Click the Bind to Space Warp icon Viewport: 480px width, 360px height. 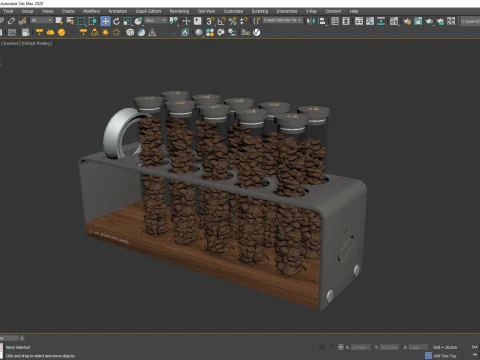pyautogui.click(x=22, y=21)
